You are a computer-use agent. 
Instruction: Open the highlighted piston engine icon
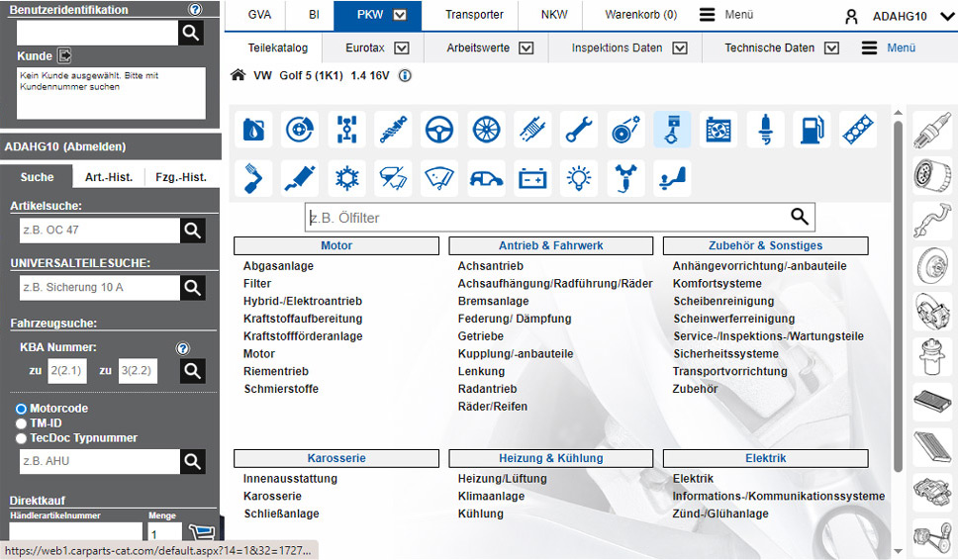pos(672,130)
